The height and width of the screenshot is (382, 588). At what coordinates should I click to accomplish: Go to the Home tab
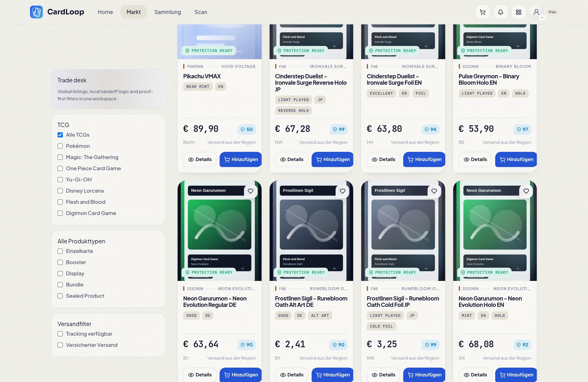pos(105,12)
